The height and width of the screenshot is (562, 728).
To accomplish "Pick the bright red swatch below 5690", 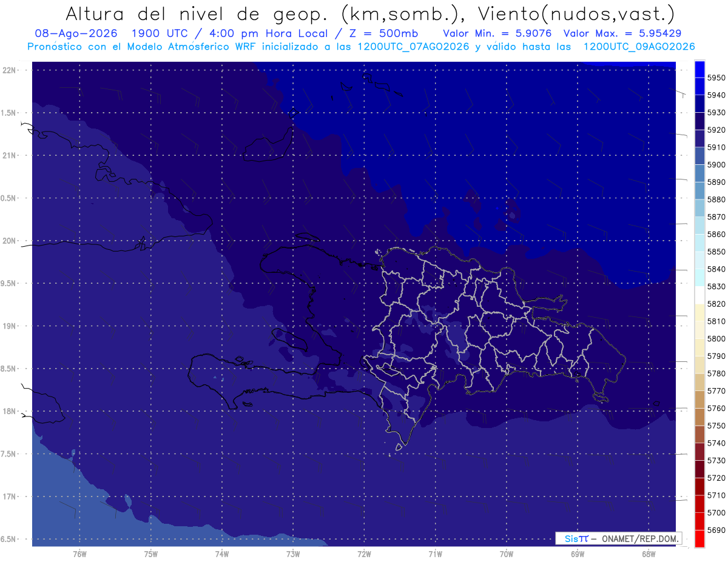I will click(x=699, y=539).
